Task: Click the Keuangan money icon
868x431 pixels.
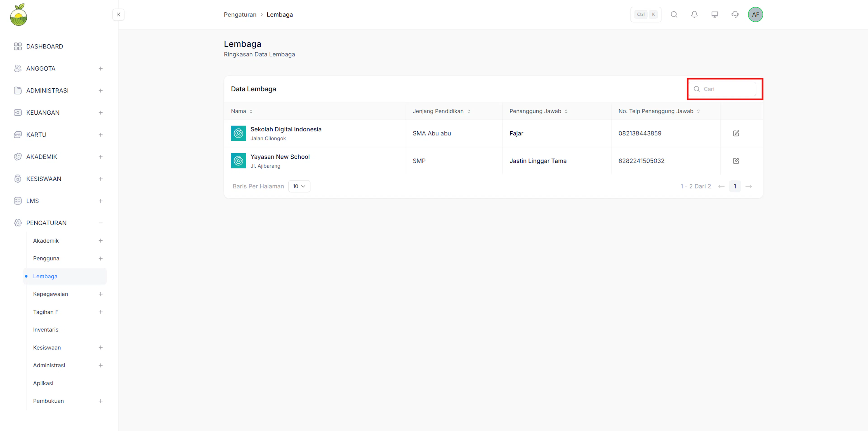Action: tap(18, 113)
